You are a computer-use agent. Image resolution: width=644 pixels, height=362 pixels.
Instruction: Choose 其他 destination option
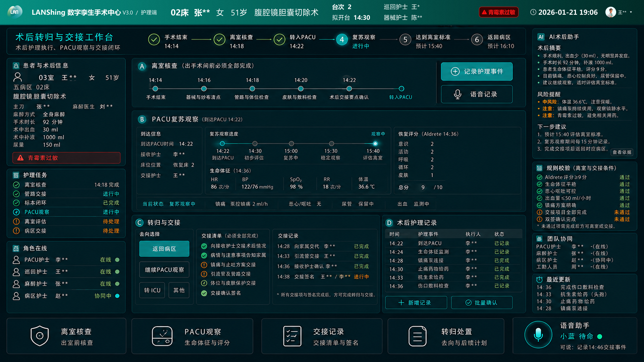tap(179, 290)
